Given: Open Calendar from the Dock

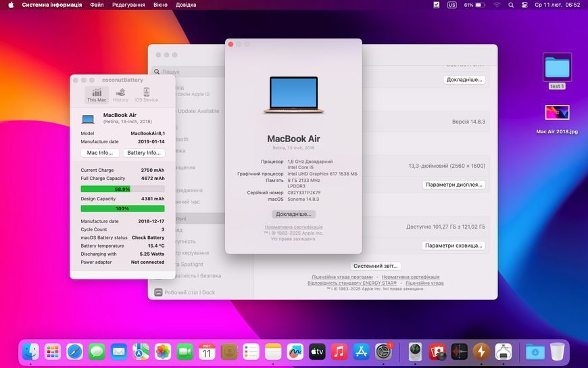Looking at the screenshot, I should pos(207,352).
